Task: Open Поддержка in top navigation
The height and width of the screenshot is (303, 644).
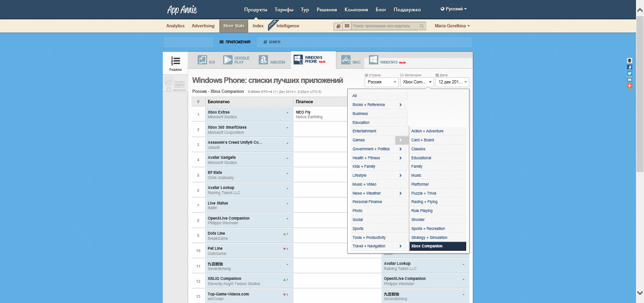Action: (407, 9)
